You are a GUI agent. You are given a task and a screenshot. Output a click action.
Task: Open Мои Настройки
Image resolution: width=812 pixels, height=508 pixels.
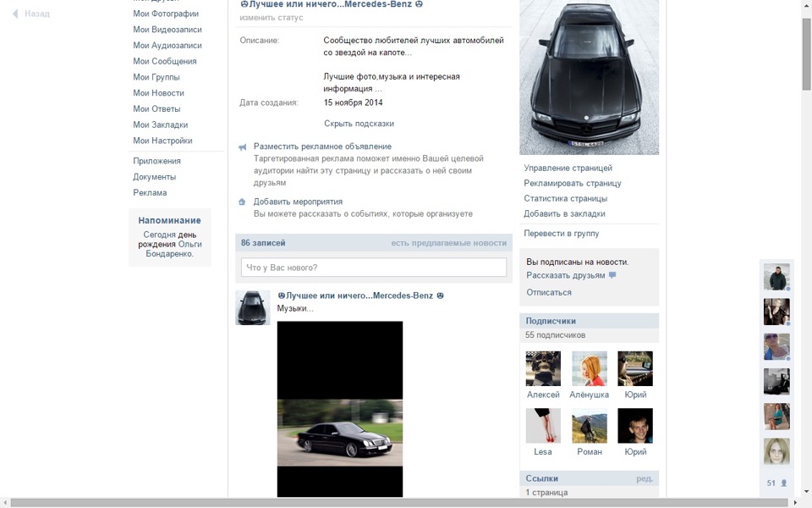click(162, 141)
